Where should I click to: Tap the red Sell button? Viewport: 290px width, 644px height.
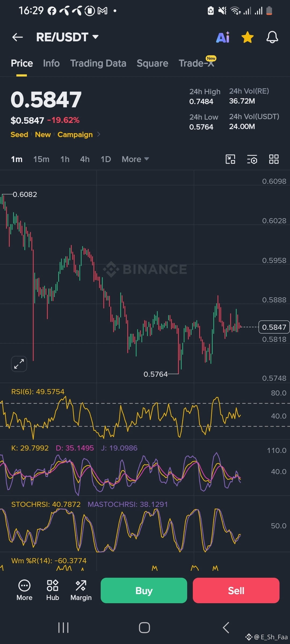point(236,590)
